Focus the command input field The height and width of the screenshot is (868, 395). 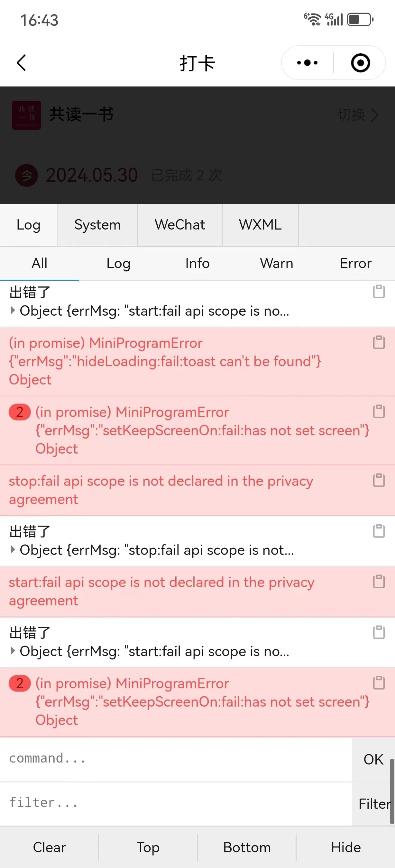(x=176, y=758)
